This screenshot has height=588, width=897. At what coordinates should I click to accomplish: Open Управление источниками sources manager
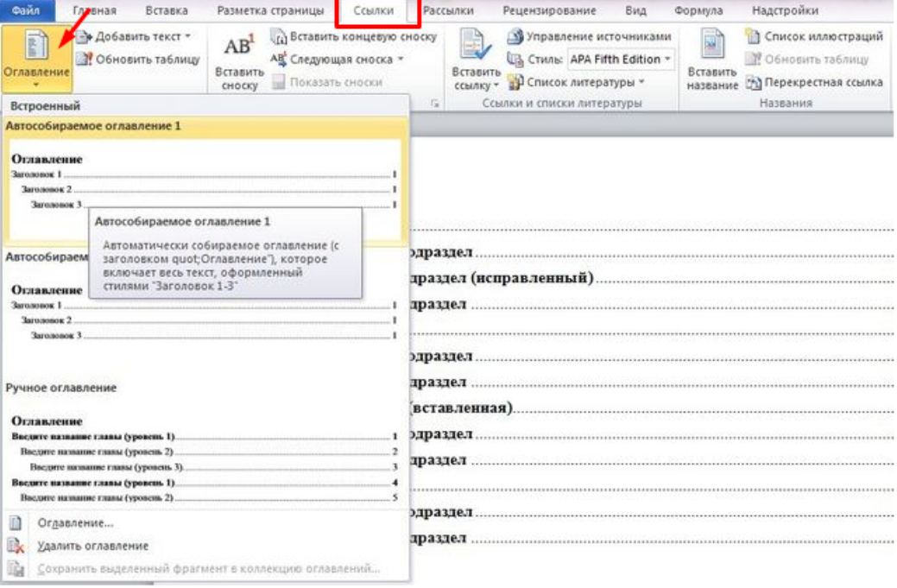coord(515,37)
